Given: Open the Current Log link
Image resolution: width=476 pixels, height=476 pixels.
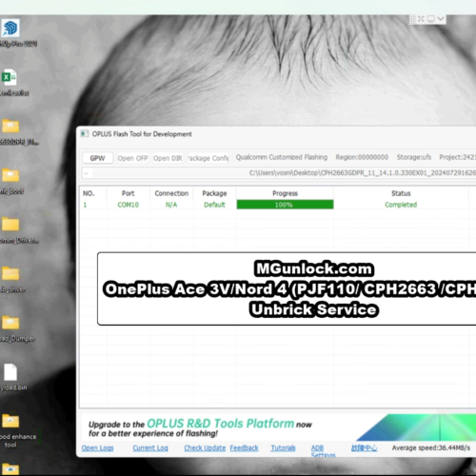Looking at the screenshot, I should click(150, 448).
